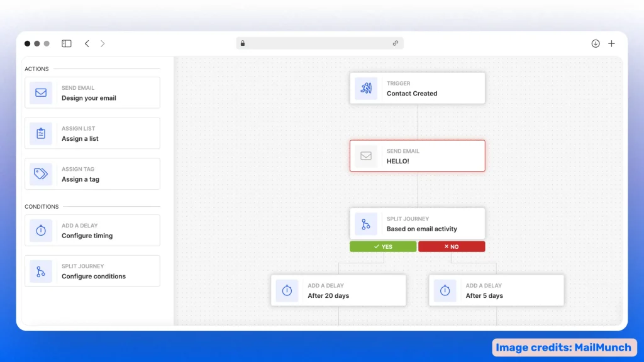Open the browser downloads indicator
This screenshot has height=362, width=644.
pos(595,43)
